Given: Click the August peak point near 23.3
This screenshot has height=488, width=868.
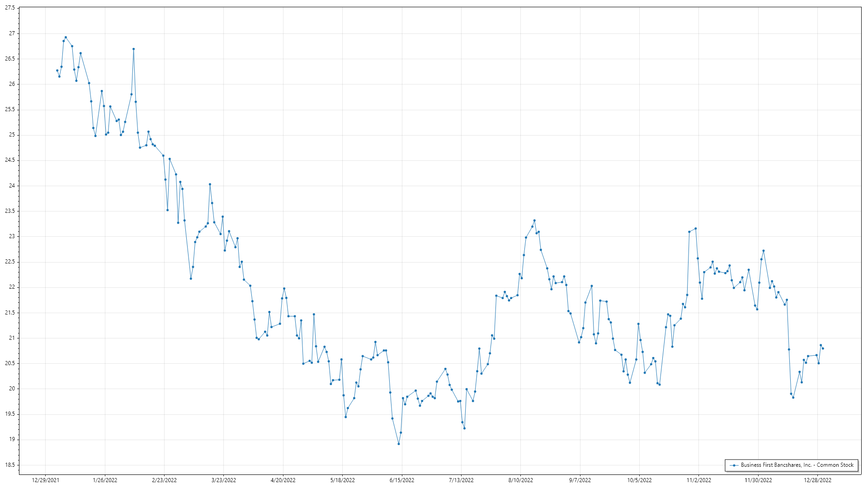Looking at the screenshot, I should (x=534, y=221).
